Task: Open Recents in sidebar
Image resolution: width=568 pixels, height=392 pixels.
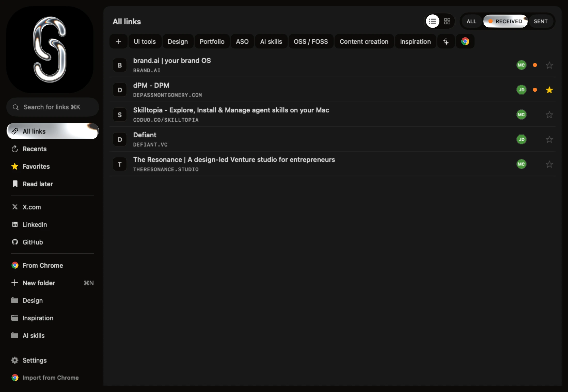Action: click(53, 149)
